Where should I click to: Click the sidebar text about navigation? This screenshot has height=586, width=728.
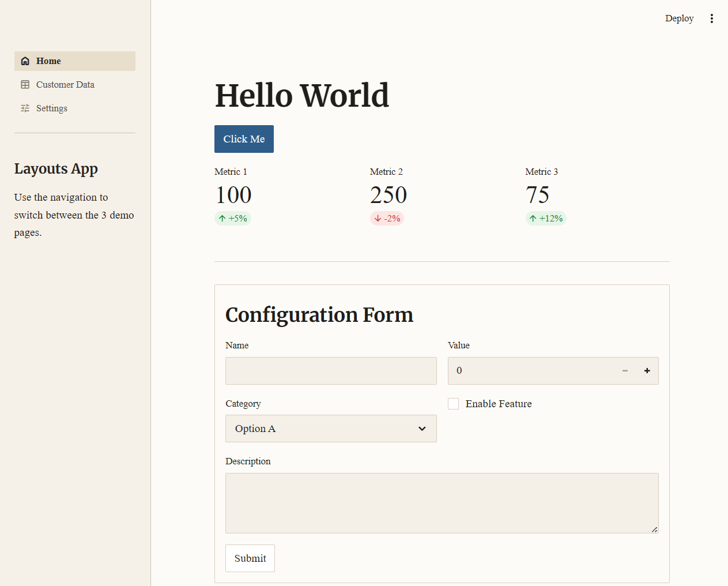tap(74, 215)
